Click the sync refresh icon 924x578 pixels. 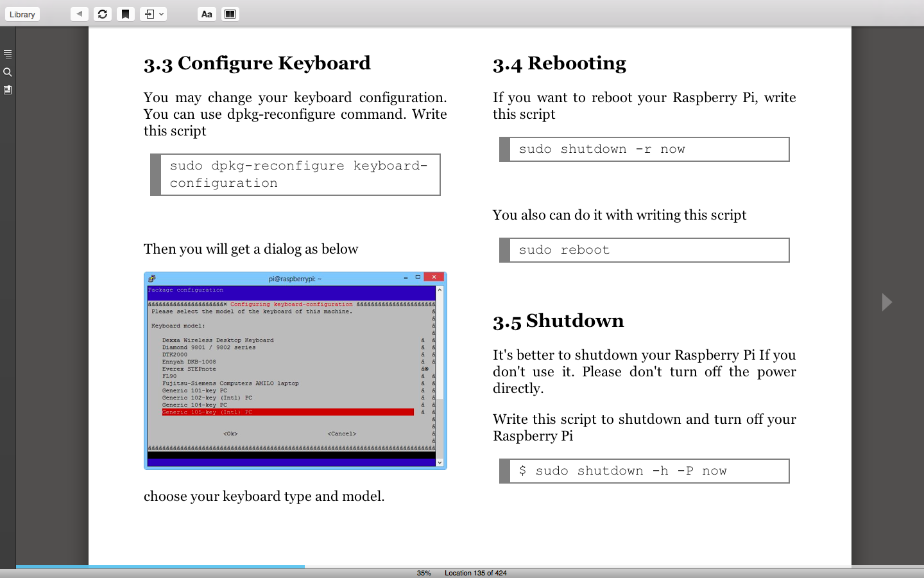pos(103,13)
